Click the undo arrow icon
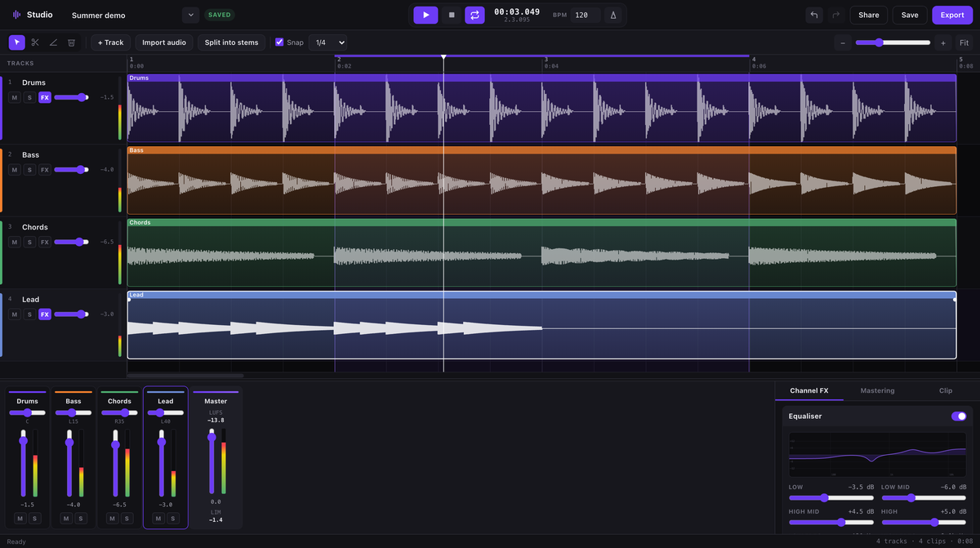This screenshot has height=548, width=980. pyautogui.click(x=813, y=15)
